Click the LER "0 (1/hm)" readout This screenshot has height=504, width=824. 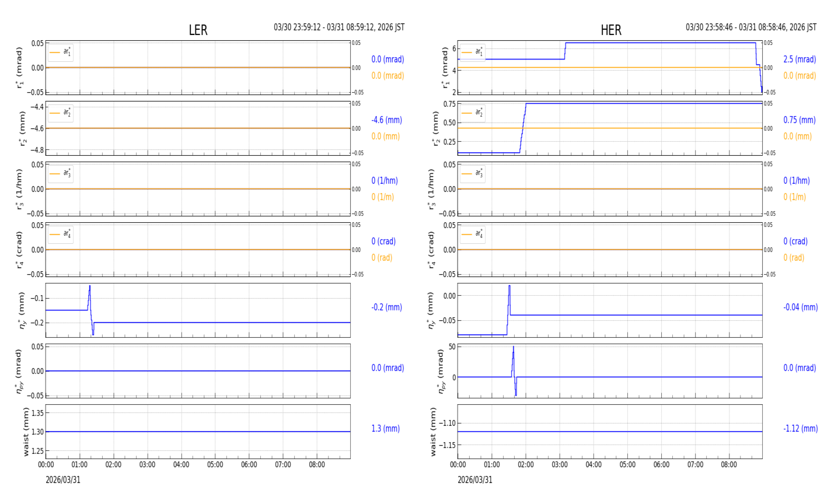click(x=386, y=181)
